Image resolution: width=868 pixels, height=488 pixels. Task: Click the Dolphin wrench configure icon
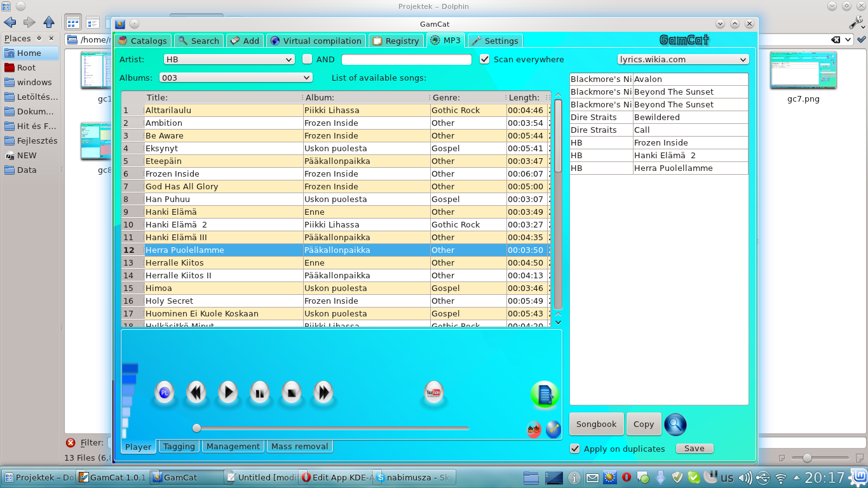(x=857, y=22)
